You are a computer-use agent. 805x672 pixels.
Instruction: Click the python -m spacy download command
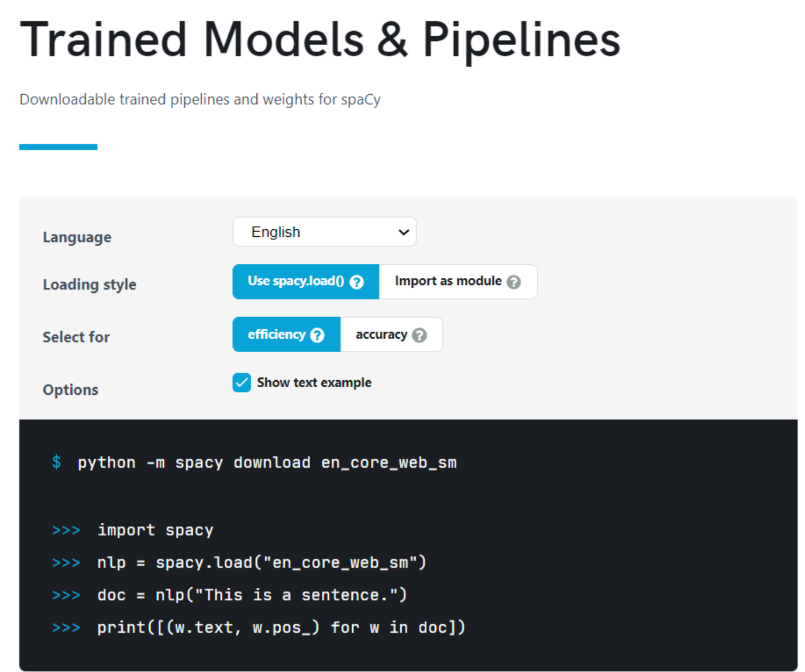coord(267,463)
